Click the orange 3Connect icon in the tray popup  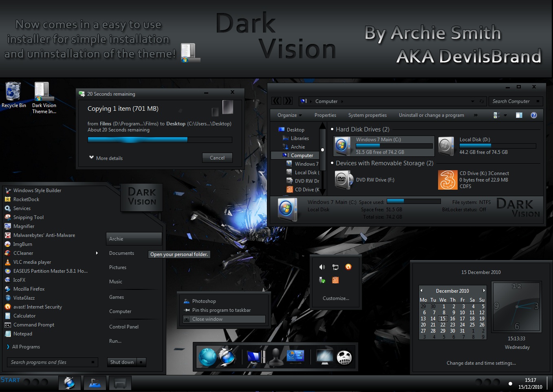(x=335, y=280)
